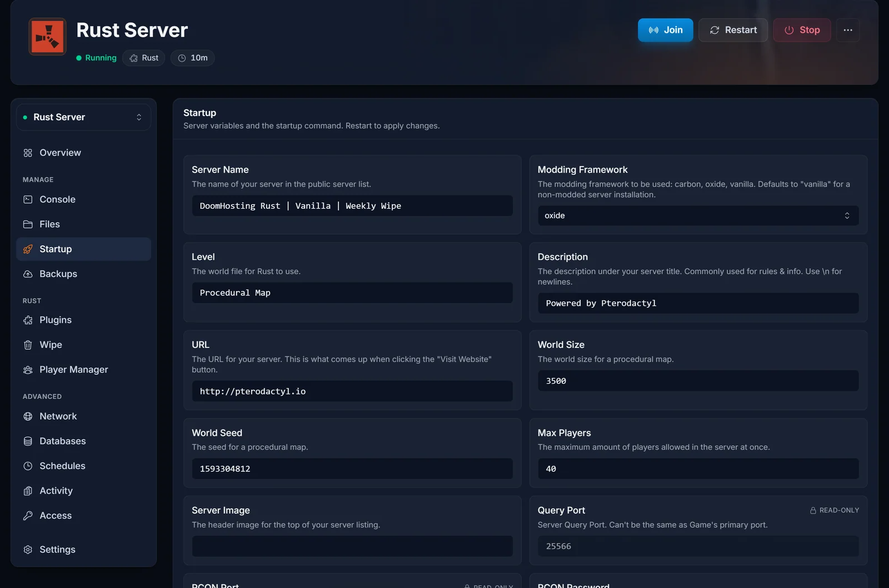Screen dimensions: 889x588
Task: Click the Console terminal icon
Action: point(28,199)
